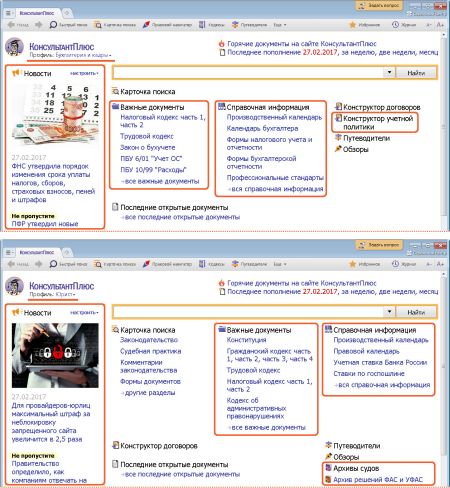The image size is (450, 488).
Task: Open Судебная практика section link
Action: (x=151, y=351)
